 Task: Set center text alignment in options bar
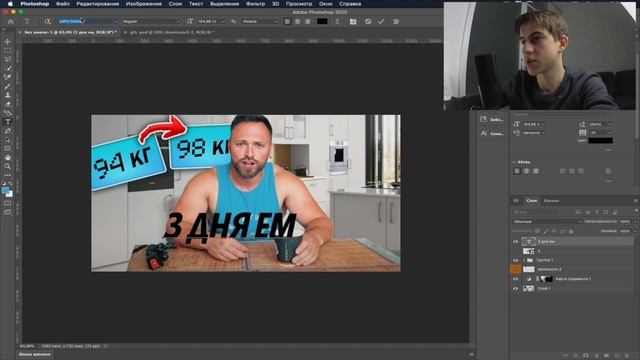coord(298,21)
